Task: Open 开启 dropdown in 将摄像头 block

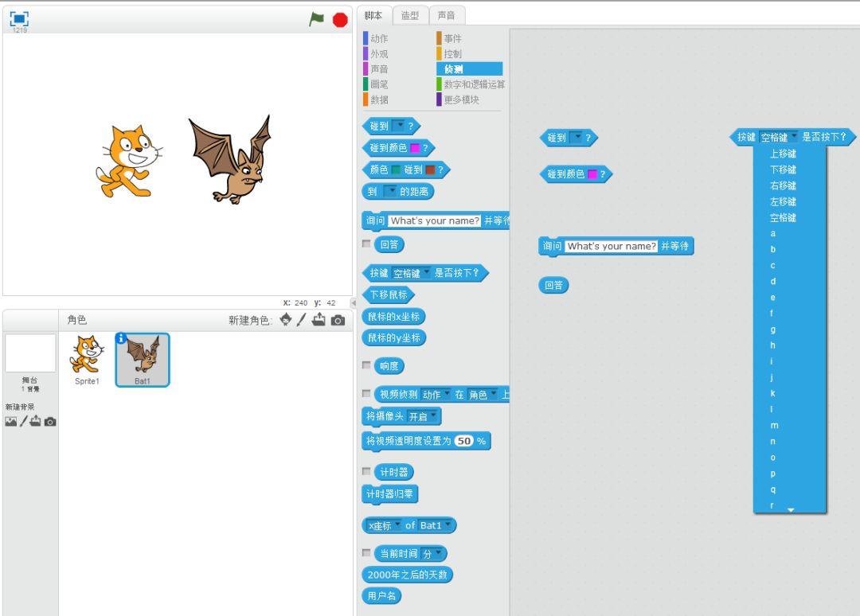Action: tap(423, 416)
